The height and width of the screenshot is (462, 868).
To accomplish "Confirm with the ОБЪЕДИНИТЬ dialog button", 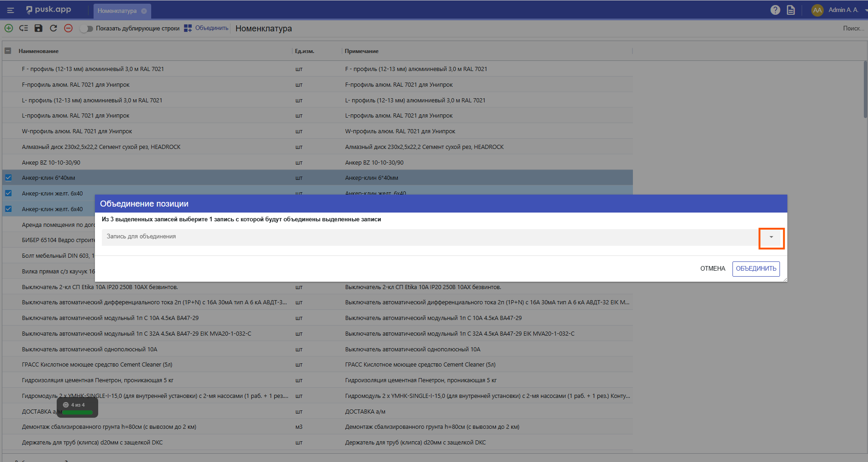I will (756, 268).
